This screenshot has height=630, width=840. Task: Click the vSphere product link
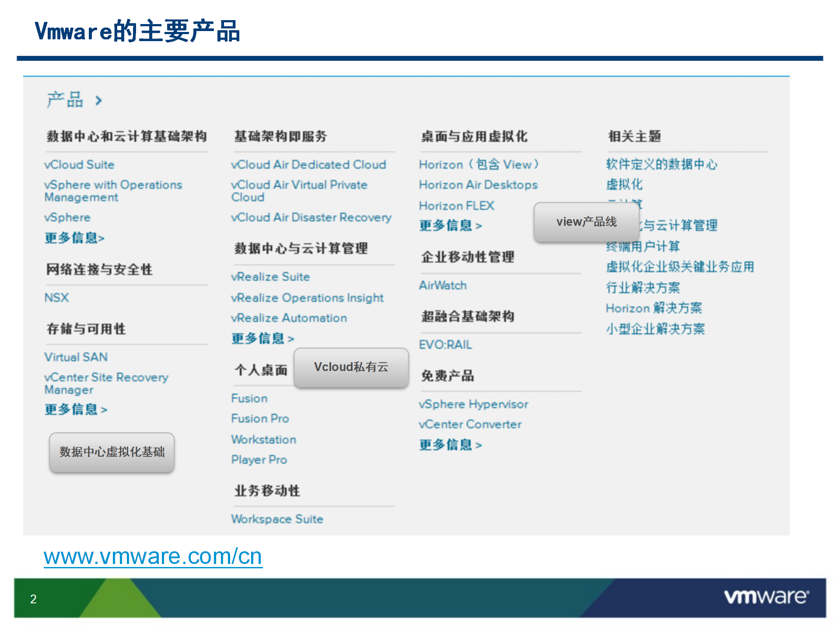(x=67, y=217)
